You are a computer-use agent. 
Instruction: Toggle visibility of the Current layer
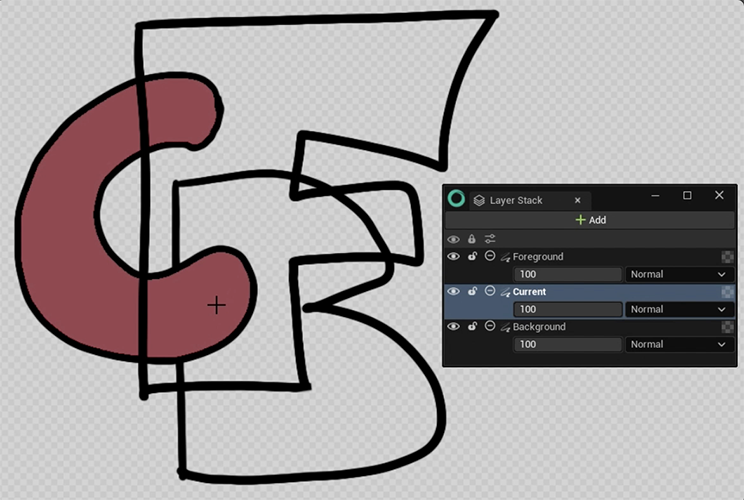tap(454, 292)
